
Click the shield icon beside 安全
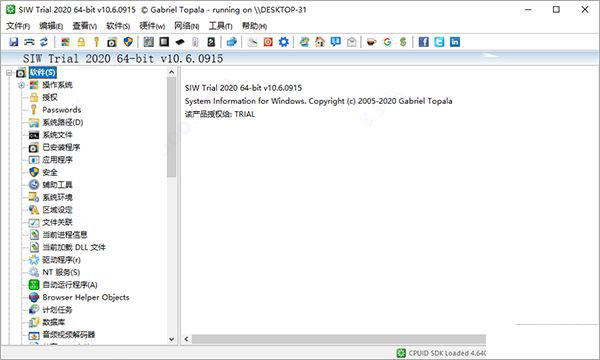34,172
